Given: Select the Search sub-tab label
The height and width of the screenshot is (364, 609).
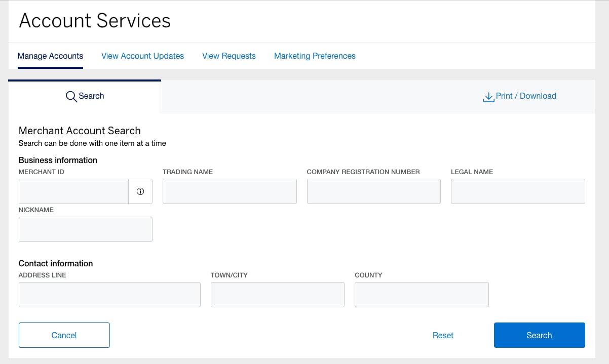Looking at the screenshot, I should point(91,96).
